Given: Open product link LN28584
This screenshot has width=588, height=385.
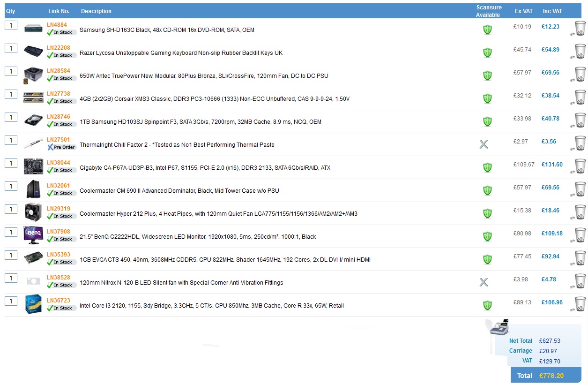Looking at the screenshot, I should 59,71.
